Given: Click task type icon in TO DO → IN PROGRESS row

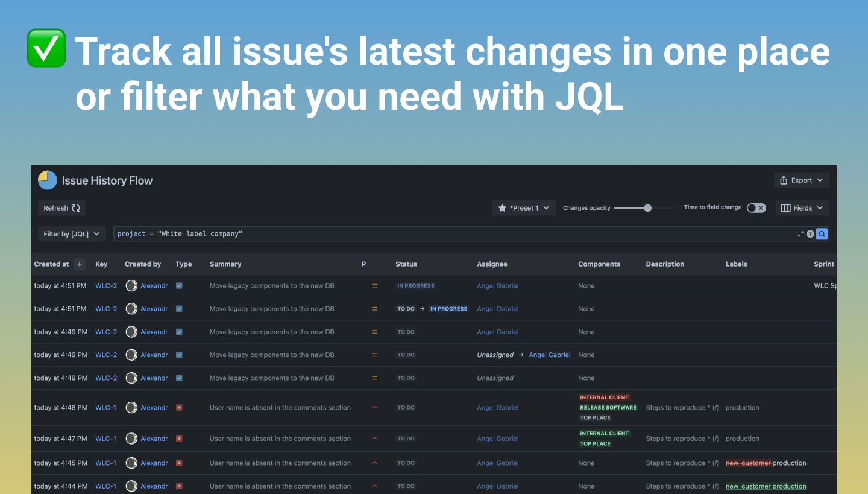Looking at the screenshot, I should [x=179, y=309].
